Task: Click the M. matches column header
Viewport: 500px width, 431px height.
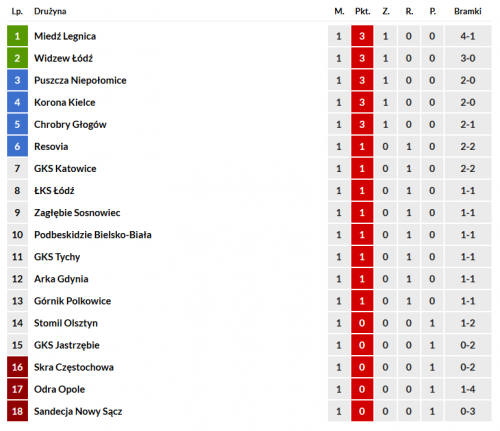Action: (339, 11)
